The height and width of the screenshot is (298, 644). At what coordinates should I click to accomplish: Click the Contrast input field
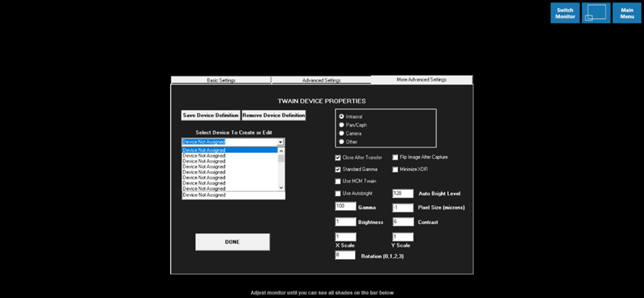pyautogui.click(x=403, y=222)
